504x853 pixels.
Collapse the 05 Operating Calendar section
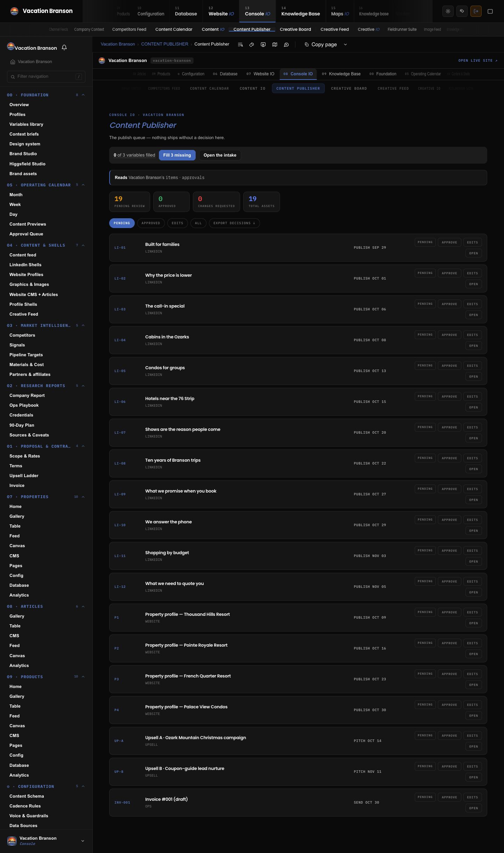coord(83,185)
